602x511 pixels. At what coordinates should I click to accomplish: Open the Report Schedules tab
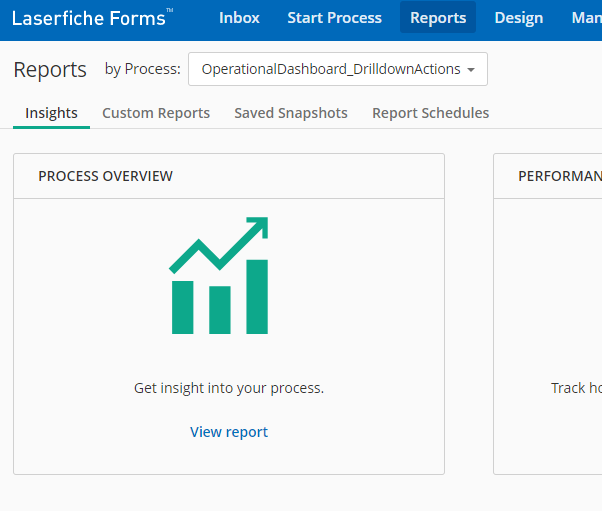[430, 113]
